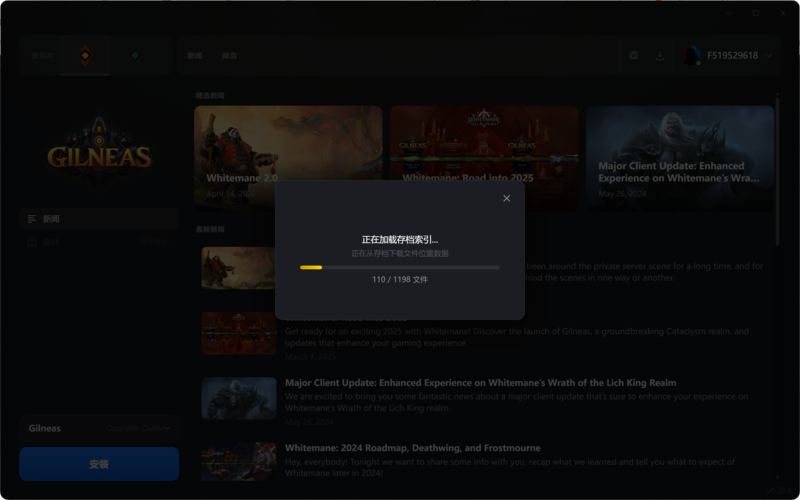
Task: Open the red Road into 2025 list thumbnail
Action: pos(239,333)
